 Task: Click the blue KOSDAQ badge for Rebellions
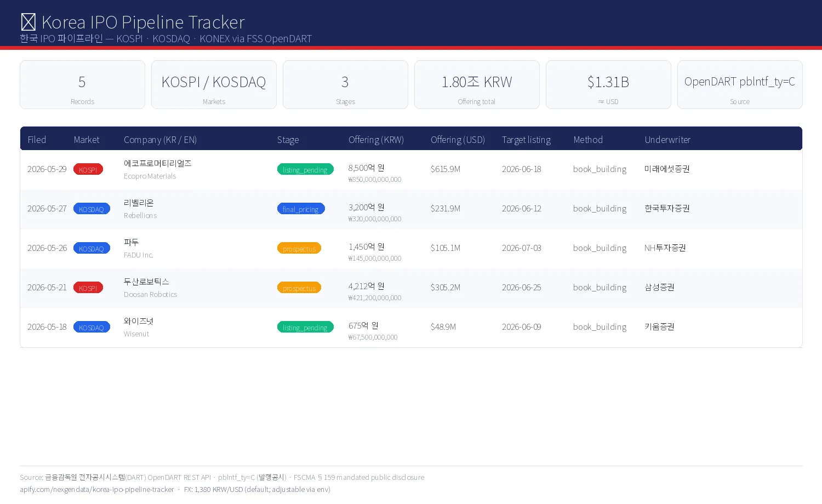pos(92,209)
